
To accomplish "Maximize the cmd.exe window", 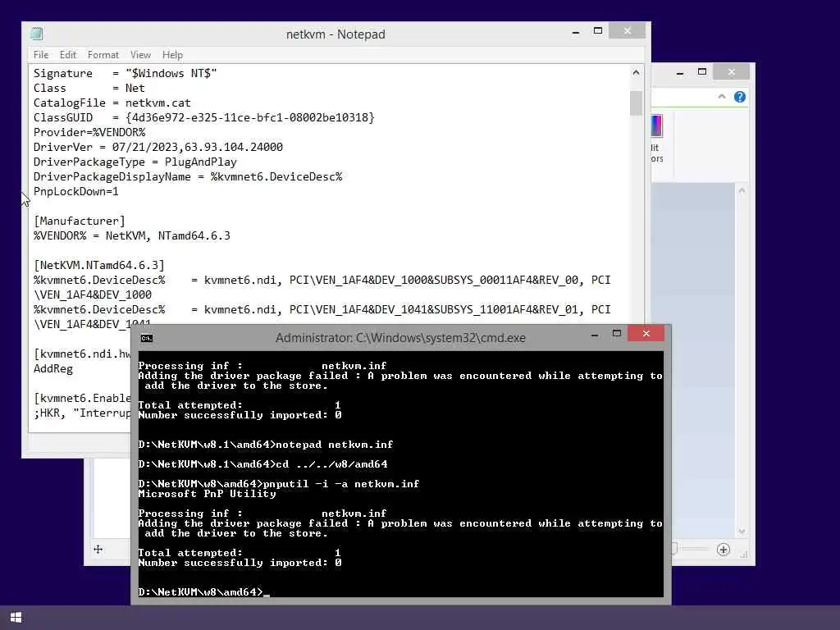I will 617,333.
